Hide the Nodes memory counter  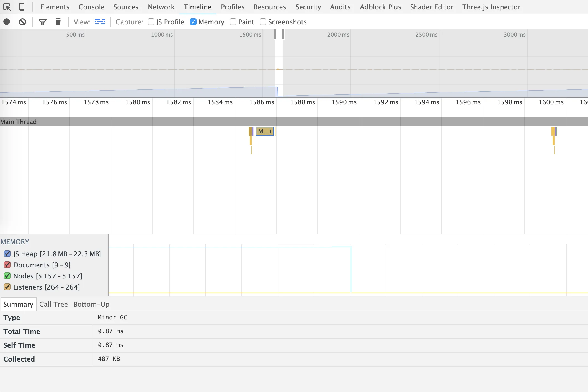(x=7, y=276)
